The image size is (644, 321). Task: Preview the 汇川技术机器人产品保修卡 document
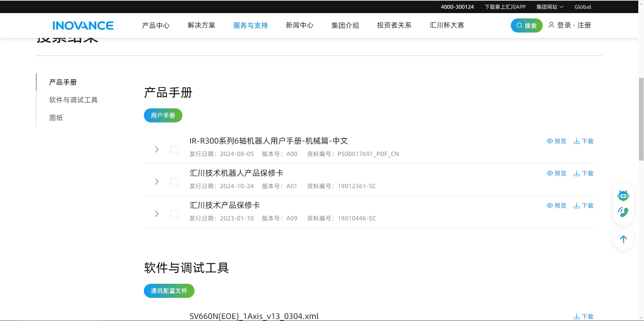pyautogui.click(x=556, y=173)
